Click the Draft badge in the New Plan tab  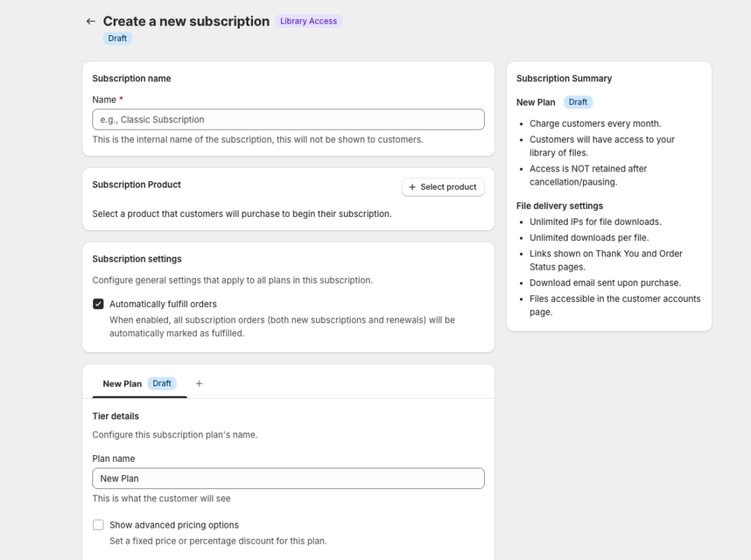pos(162,383)
